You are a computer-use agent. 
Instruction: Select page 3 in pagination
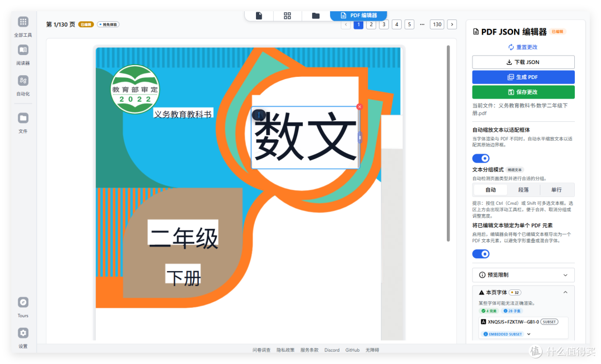384,24
